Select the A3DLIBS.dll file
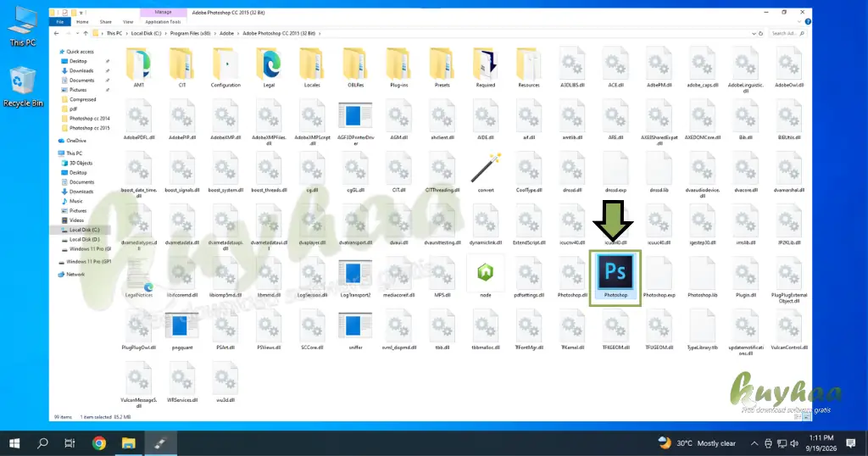The height and width of the screenshot is (456, 868). point(572,67)
